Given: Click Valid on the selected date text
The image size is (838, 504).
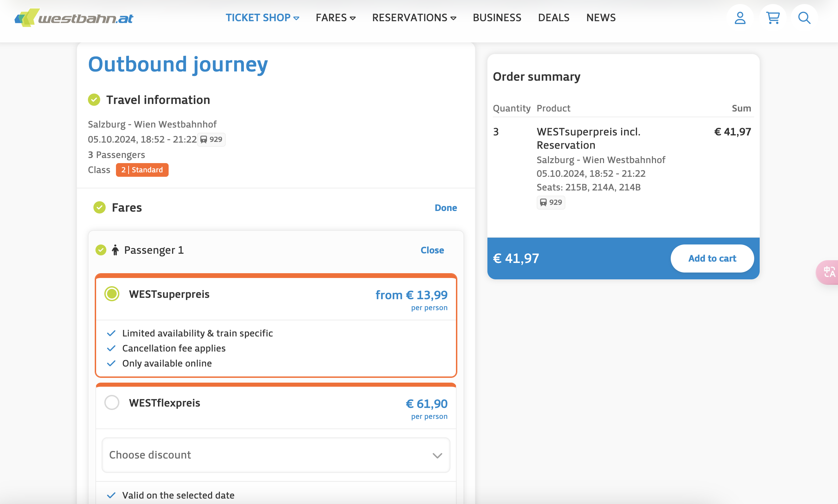Looking at the screenshot, I should [178, 495].
